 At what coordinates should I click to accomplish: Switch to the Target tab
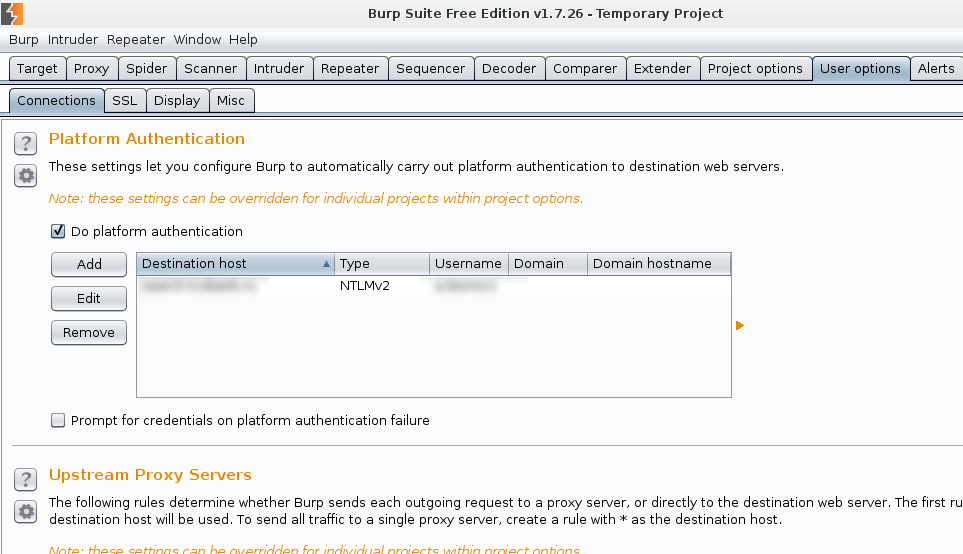click(x=37, y=69)
